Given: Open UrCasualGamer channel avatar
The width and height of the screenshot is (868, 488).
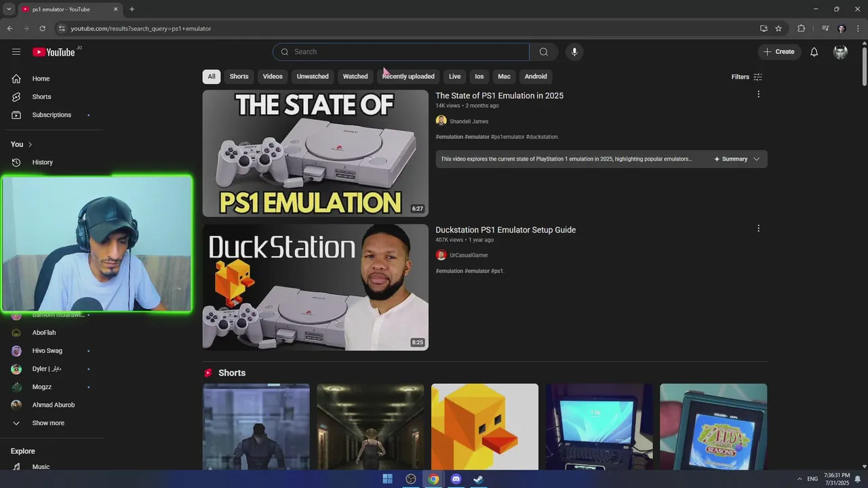Looking at the screenshot, I should [441, 255].
